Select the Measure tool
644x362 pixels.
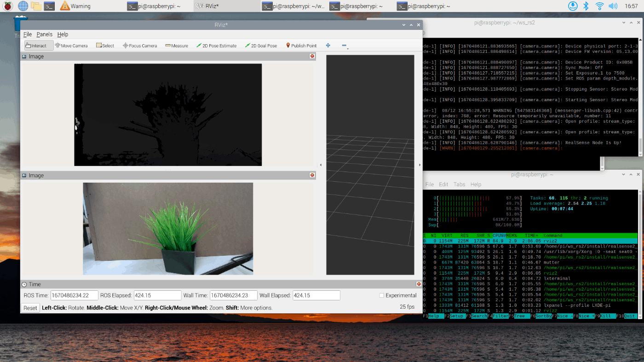tap(176, 46)
